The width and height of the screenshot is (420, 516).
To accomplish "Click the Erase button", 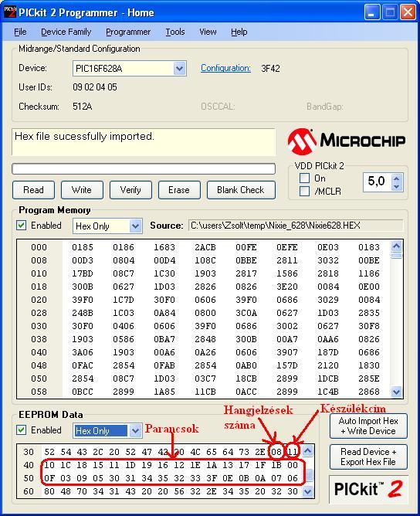I will (x=179, y=190).
